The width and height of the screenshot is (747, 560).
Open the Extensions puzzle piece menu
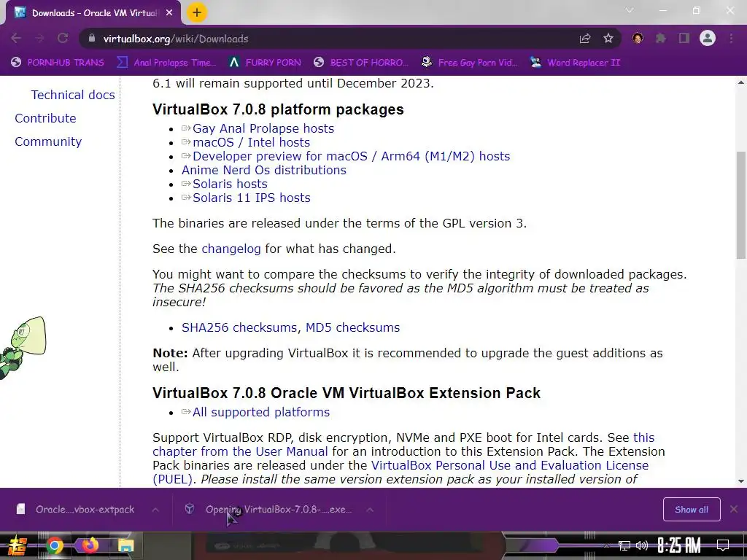(661, 38)
